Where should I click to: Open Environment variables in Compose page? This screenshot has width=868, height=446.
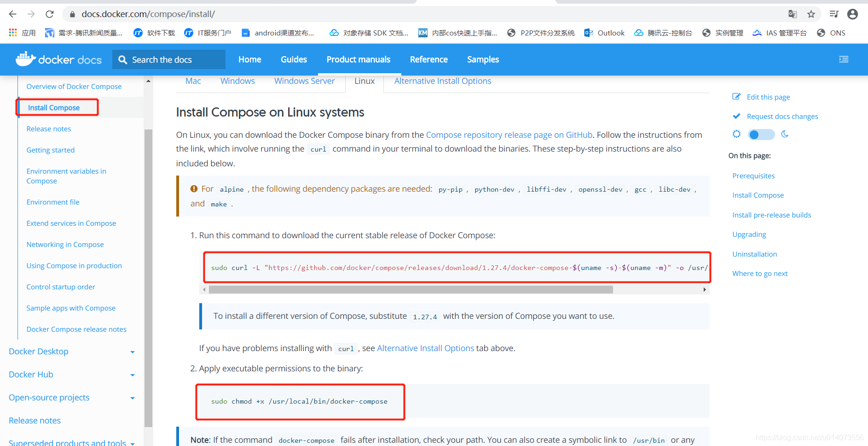pyautogui.click(x=66, y=176)
